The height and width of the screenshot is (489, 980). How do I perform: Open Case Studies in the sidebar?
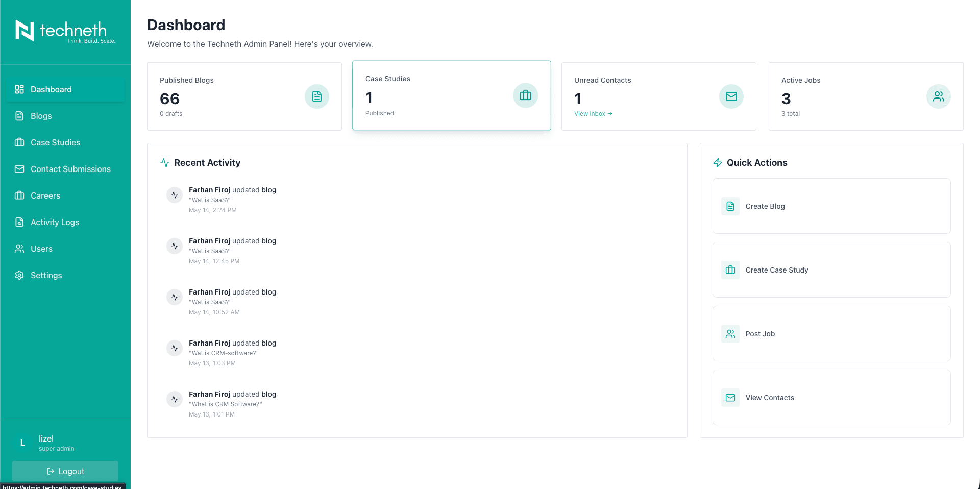(65, 142)
